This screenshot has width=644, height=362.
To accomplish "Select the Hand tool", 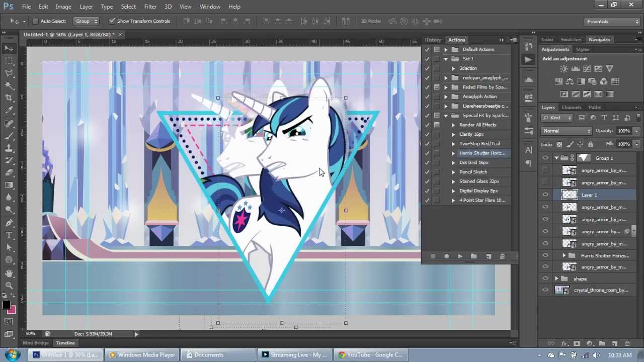I will pyautogui.click(x=9, y=273).
